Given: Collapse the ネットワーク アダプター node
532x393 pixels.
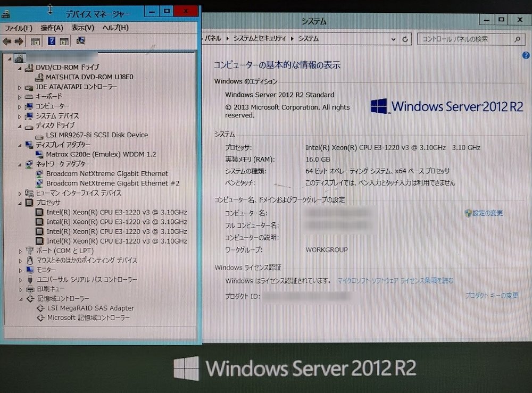Looking at the screenshot, I should (20, 165).
